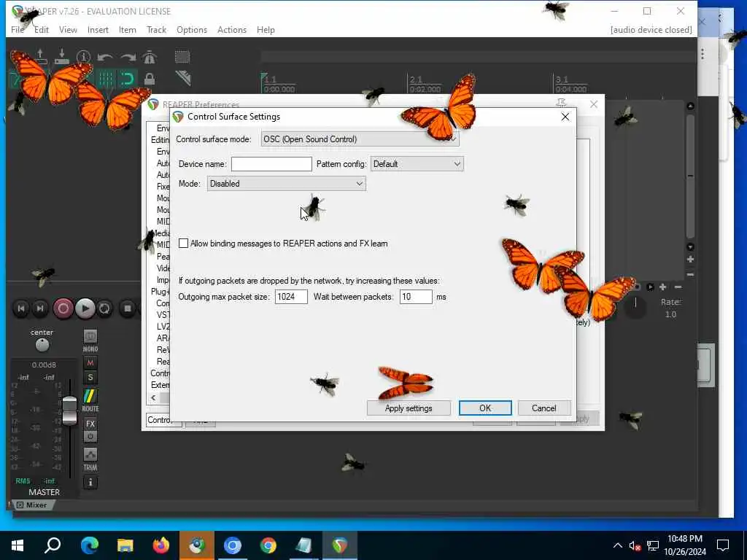This screenshot has height=560, width=747.
Task: Open the Actions menu
Action: [x=232, y=29]
